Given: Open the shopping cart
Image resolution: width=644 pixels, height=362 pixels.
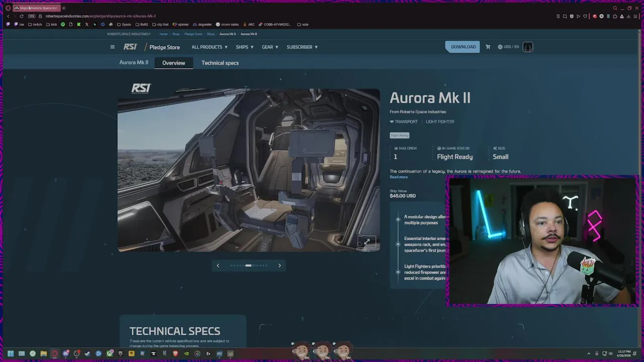Looking at the screenshot, I should [x=488, y=47].
